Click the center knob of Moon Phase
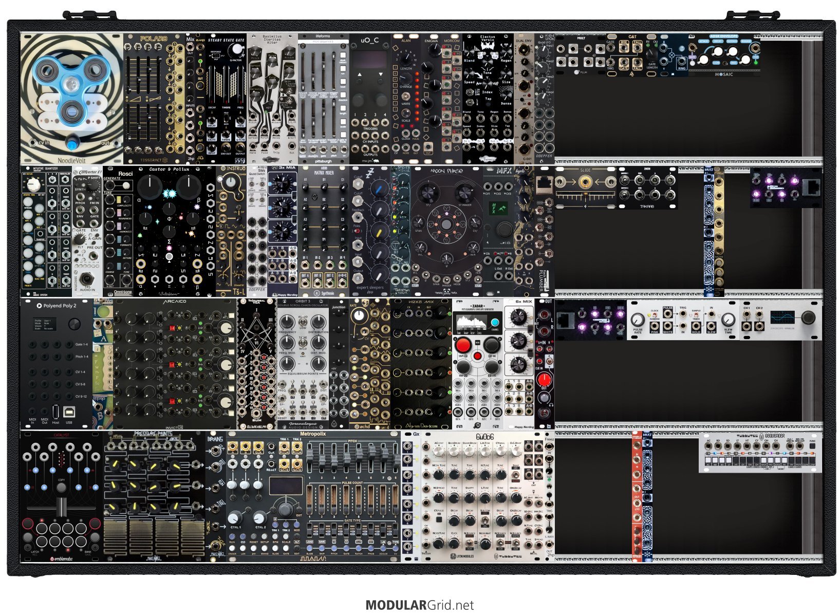 pos(446,224)
